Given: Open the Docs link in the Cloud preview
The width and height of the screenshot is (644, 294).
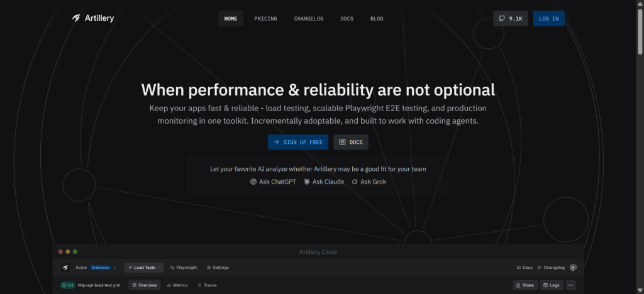Looking at the screenshot, I should click(x=525, y=268).
